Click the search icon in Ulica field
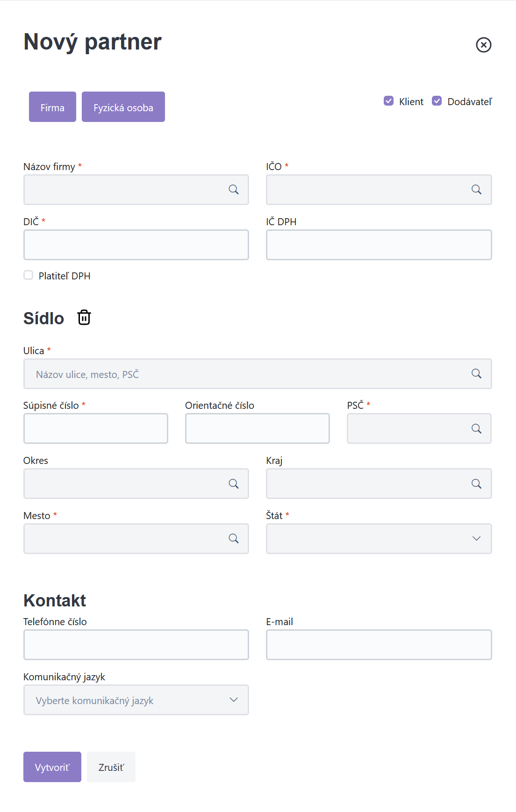Viewport: 516px width, 812px height. (x=476, y=374)
